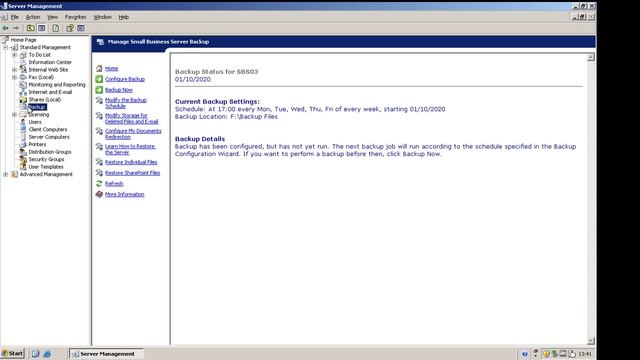Open the Restore SharePoint Files link
The width and height of the screenshot is (640, 360).
(132, 173)
